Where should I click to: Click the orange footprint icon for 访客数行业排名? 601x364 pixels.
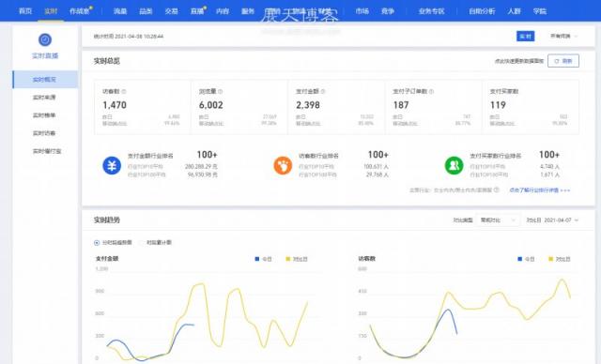283,165
